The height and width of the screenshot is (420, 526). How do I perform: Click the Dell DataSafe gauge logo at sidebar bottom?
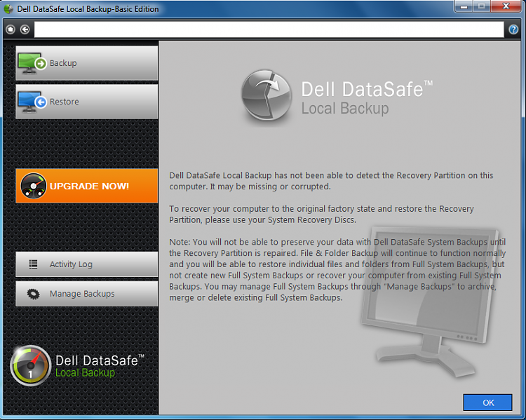(x=31, y=365)
